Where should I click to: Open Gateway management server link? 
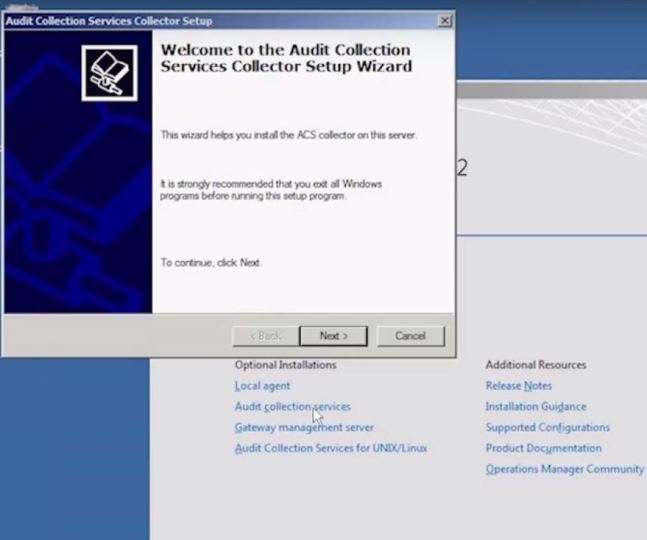click(x=304, y=427)
